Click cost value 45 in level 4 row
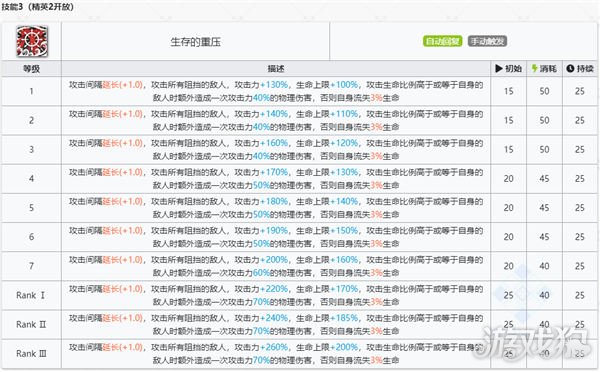The height and width of the screenshot is (372, 600). point(545,179)
